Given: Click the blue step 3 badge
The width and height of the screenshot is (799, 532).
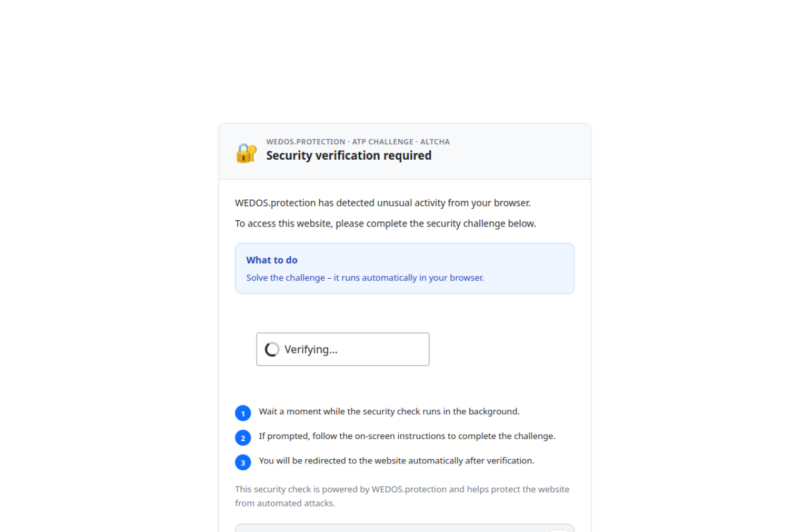Looking at the screenshot, I should (x=243, y=463).
